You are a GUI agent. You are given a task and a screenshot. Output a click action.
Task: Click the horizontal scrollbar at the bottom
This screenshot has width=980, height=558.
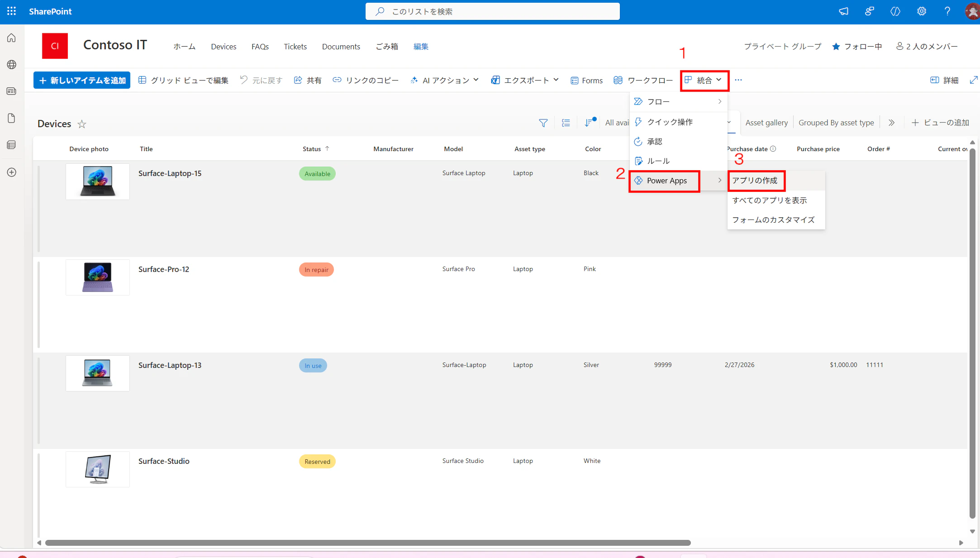[368, 543]
